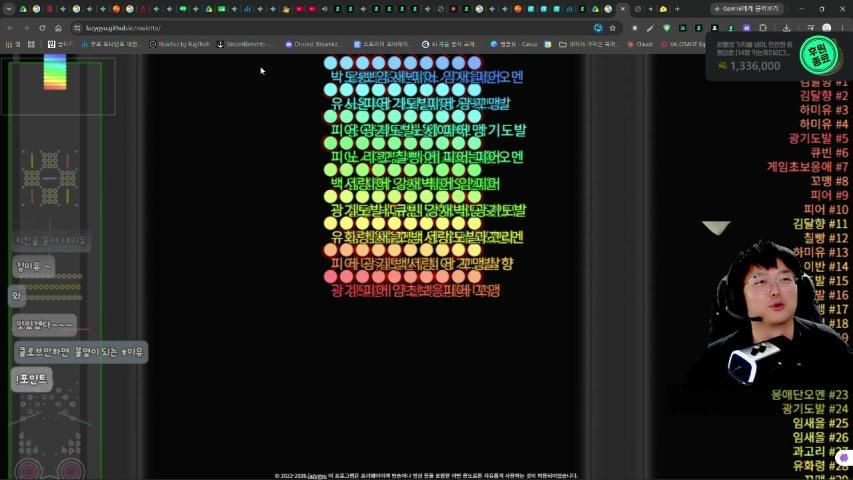Open a new browser tab
853x480 pixels.
pos(677,9)
